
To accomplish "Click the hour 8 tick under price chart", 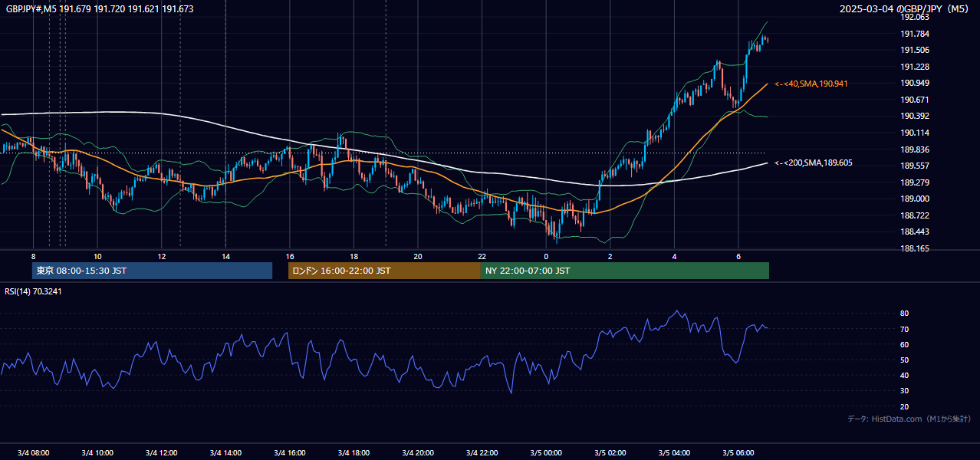I will pyautogui.click(x=33, y=256).
